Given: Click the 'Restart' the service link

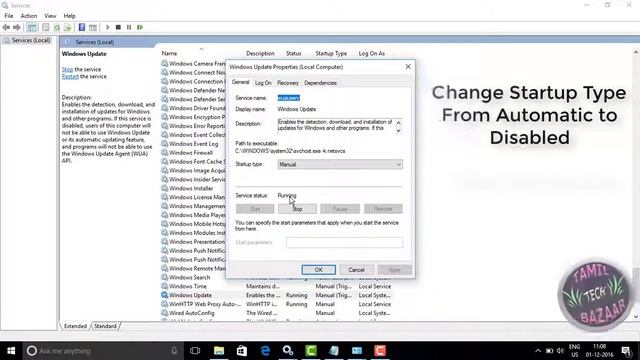Looking at the screenshot, I should (x=70, y=77).
